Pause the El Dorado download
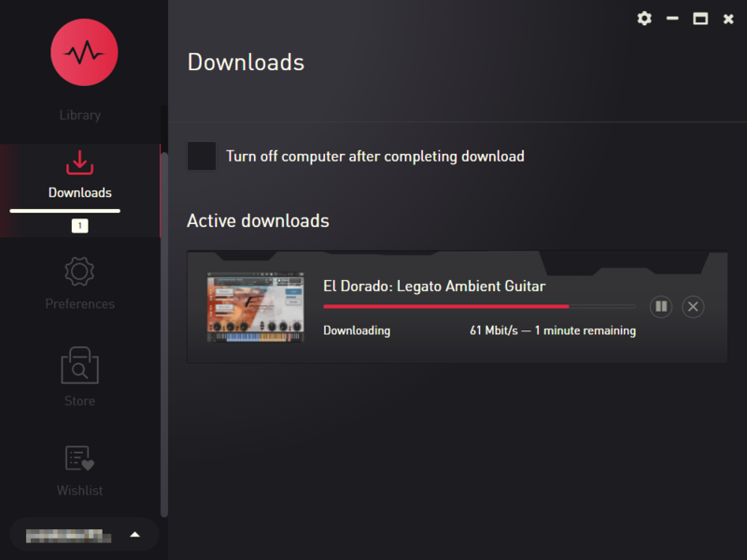This screenshot has width=747, height=560. (661, 307)
